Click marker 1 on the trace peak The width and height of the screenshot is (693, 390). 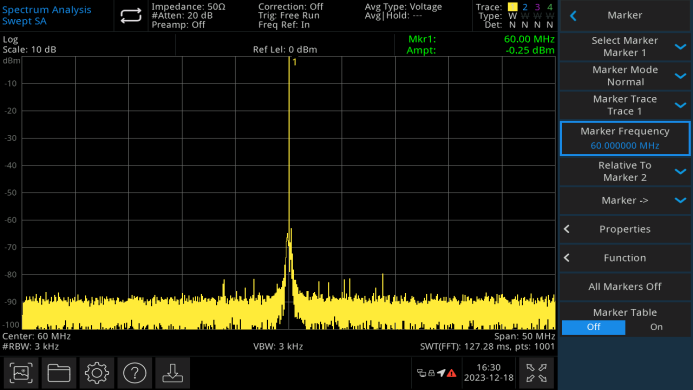point(294,62)
